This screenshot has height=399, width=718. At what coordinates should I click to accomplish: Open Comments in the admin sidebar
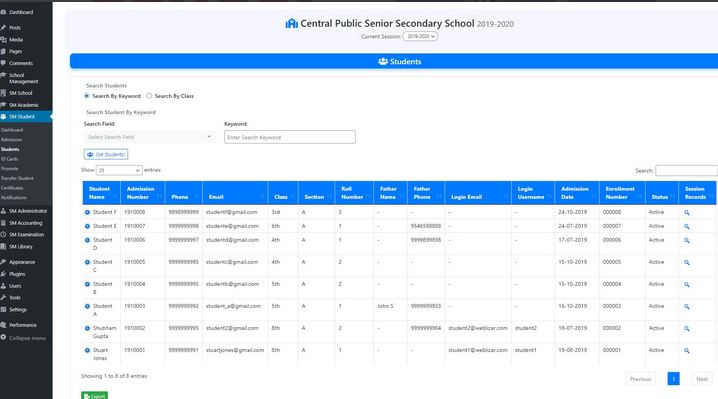coord(21,63)
